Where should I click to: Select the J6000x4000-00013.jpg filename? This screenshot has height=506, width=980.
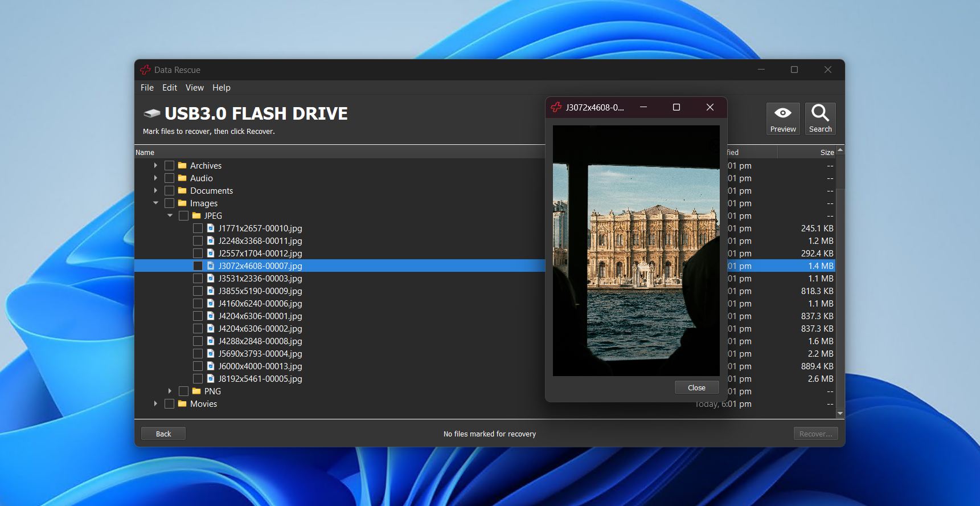click(260, 366)
